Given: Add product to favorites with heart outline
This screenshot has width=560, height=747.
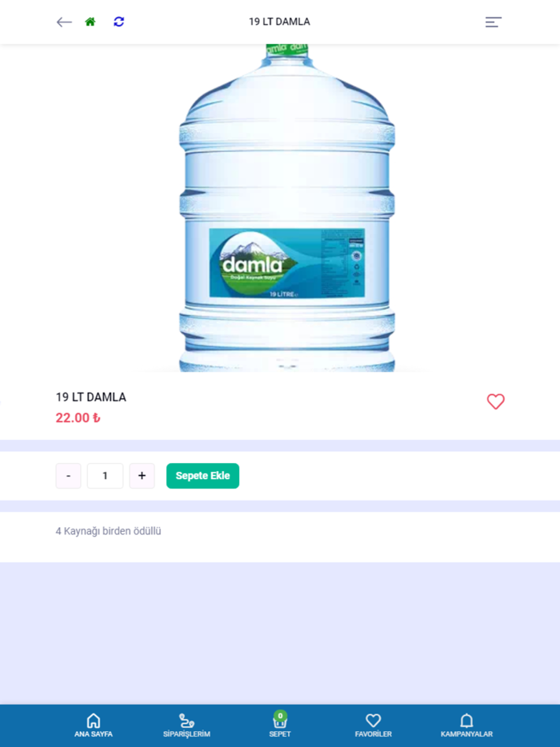Looking at the screenshot, I should (x=496, y=401).
